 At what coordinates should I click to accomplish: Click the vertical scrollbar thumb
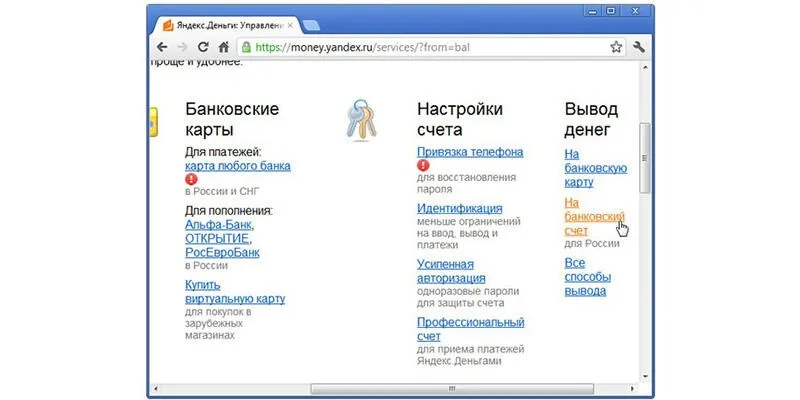tap(645, 158)
